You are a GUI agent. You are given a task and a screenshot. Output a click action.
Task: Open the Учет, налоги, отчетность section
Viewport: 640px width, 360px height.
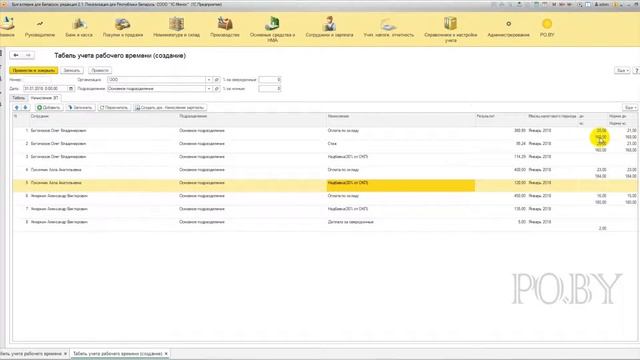pos(389,28)
